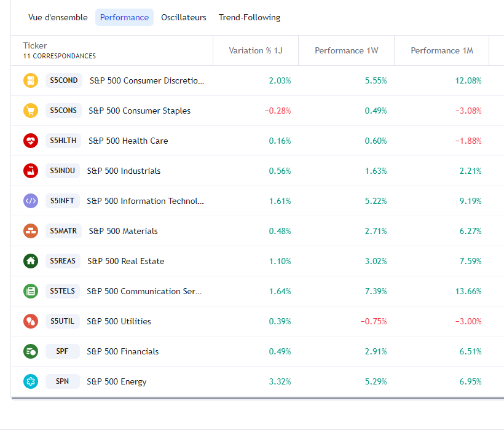Click the Consumer Discretionary sector icon
Image resolution: width=504 pixels, height=433 pixels.
click(31, 80)
